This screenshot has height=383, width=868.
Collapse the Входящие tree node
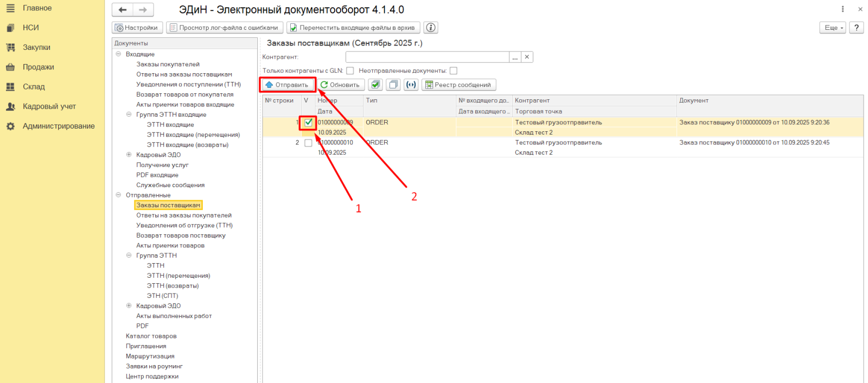click(x=118, y=54)
